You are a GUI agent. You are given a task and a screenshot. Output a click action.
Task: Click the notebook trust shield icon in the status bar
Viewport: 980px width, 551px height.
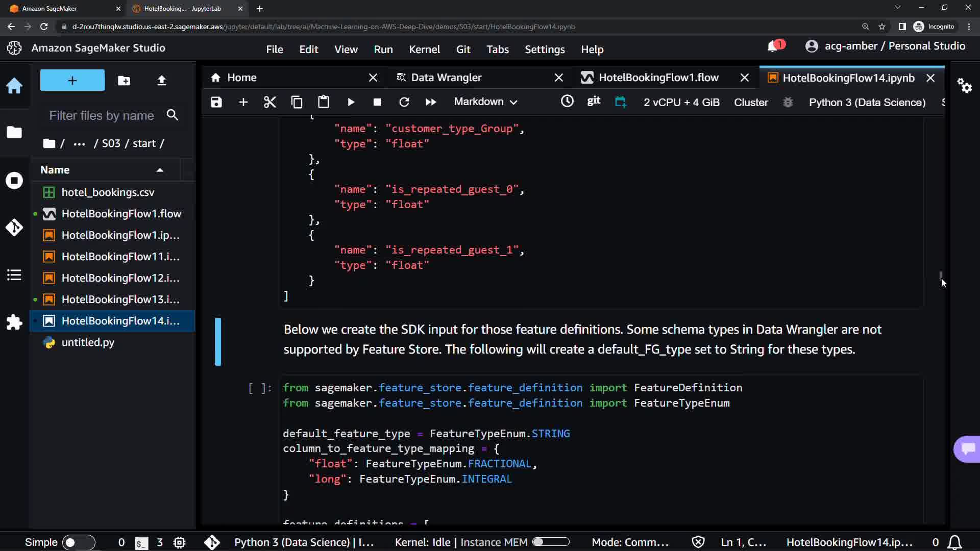point(698,542)
